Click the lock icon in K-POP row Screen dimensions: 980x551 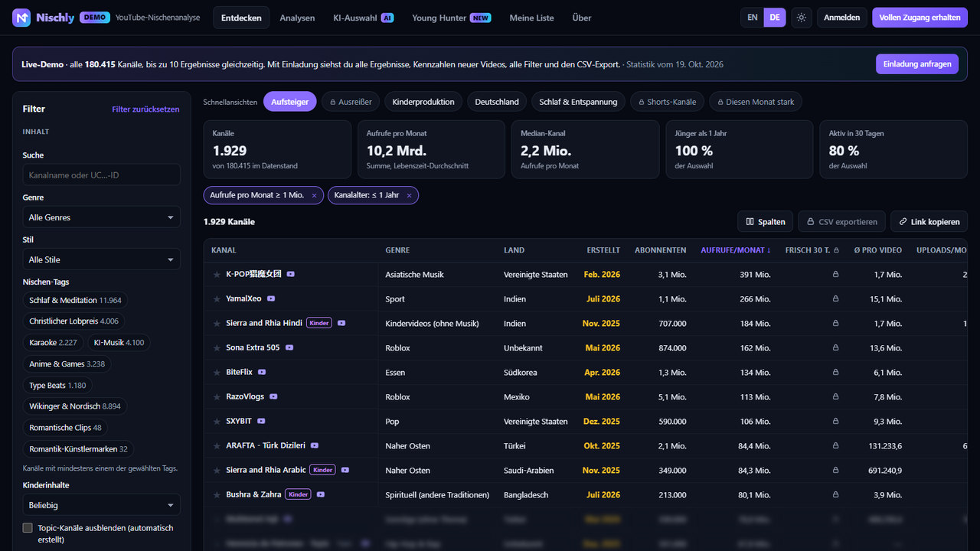click(x=835, y=275)
